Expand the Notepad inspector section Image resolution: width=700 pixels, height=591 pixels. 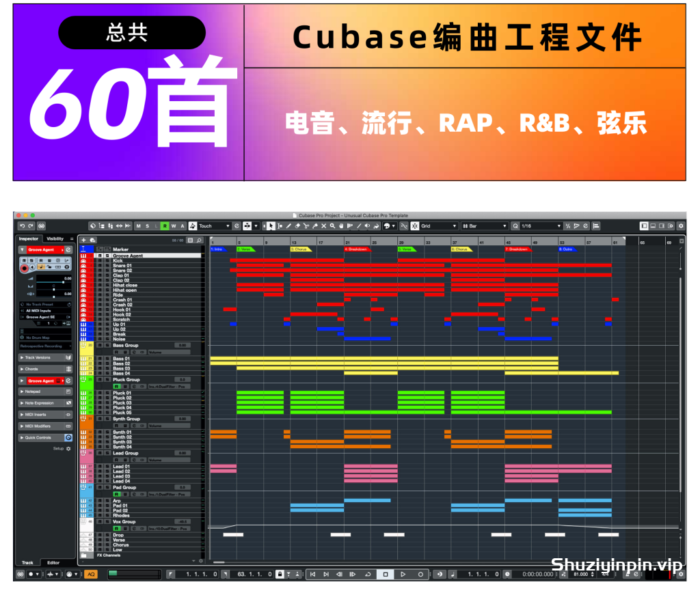(46, 391)
